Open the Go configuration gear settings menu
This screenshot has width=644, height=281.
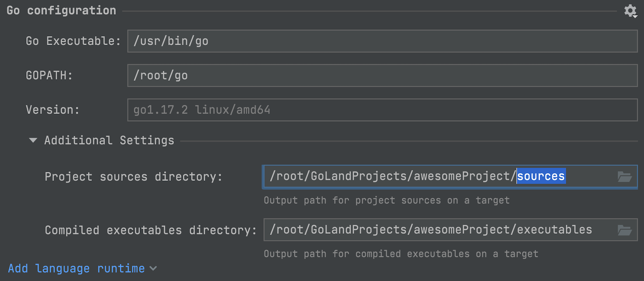click(x=630, y=11)
